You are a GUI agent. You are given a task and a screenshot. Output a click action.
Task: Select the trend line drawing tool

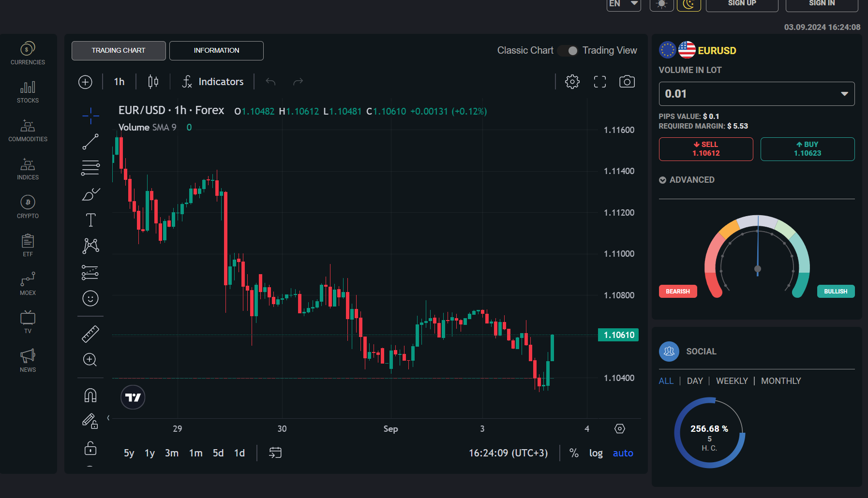point(90,142)
